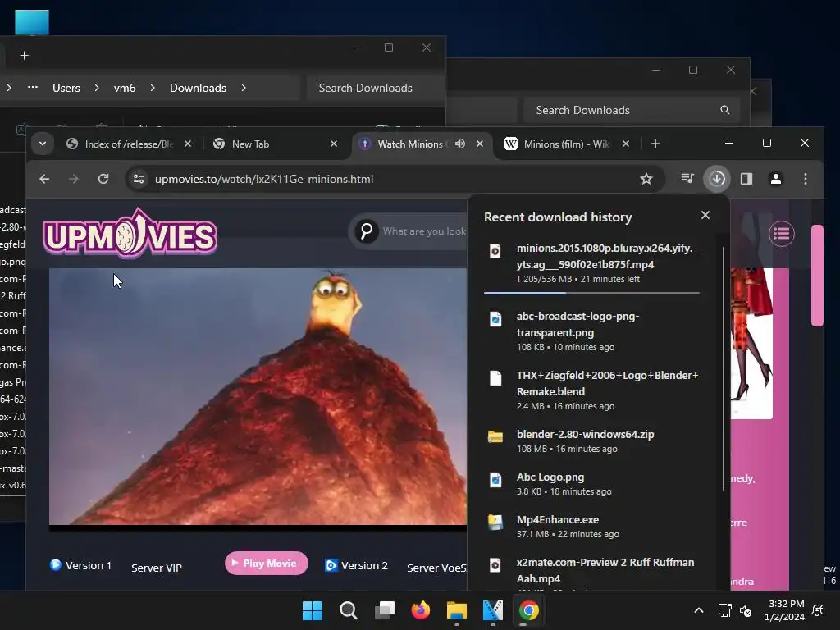The height and width of the screenshot is (630, 840).
Task: Select Version 1 server option
Action: [x=81, y=565]
